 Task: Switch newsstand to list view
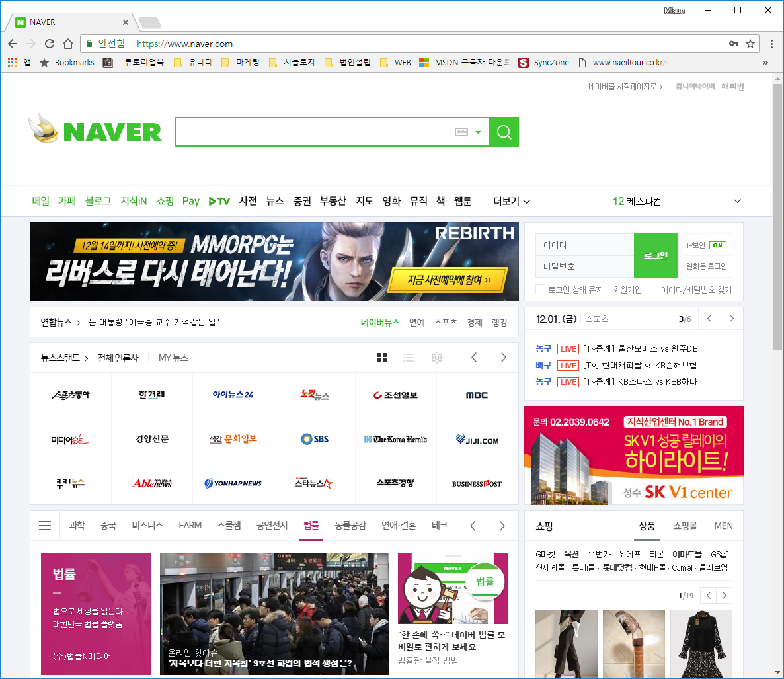pos(409,358)
